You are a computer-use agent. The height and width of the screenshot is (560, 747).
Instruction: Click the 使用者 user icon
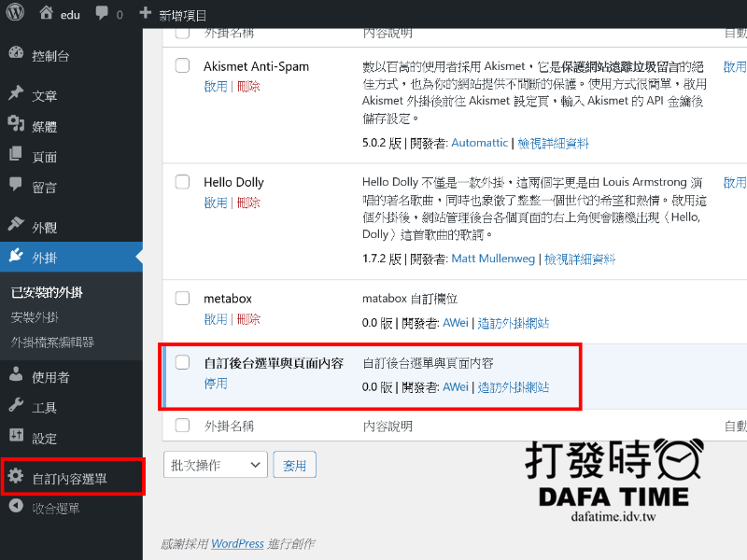point(16,374)
